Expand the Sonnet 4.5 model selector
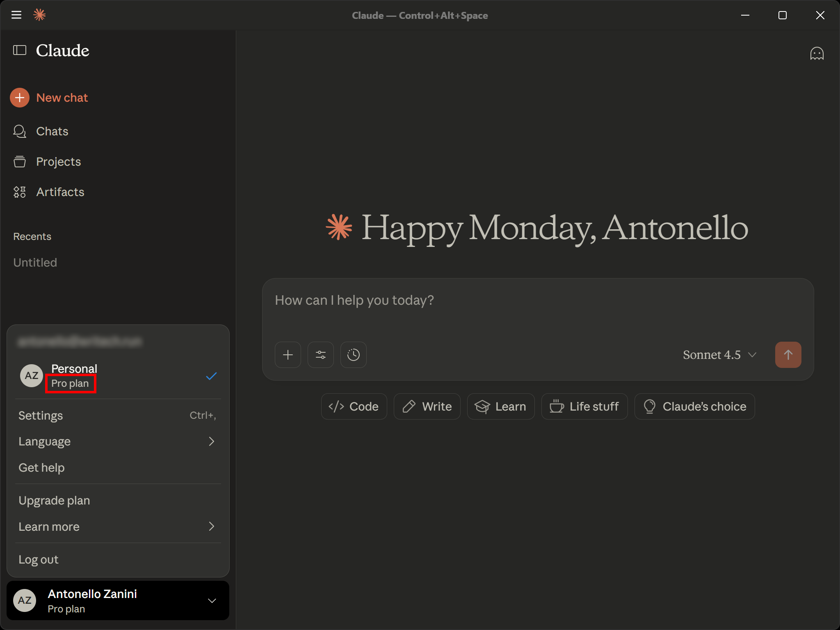The image size is (840, 630). pos(719,355)
